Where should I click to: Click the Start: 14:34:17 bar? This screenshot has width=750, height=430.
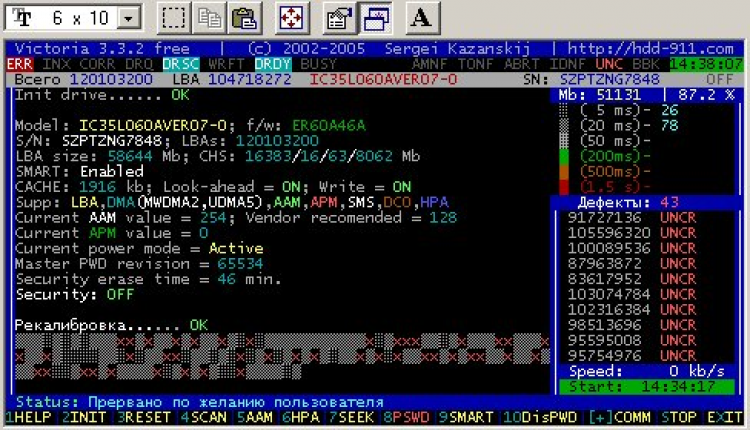647,386
